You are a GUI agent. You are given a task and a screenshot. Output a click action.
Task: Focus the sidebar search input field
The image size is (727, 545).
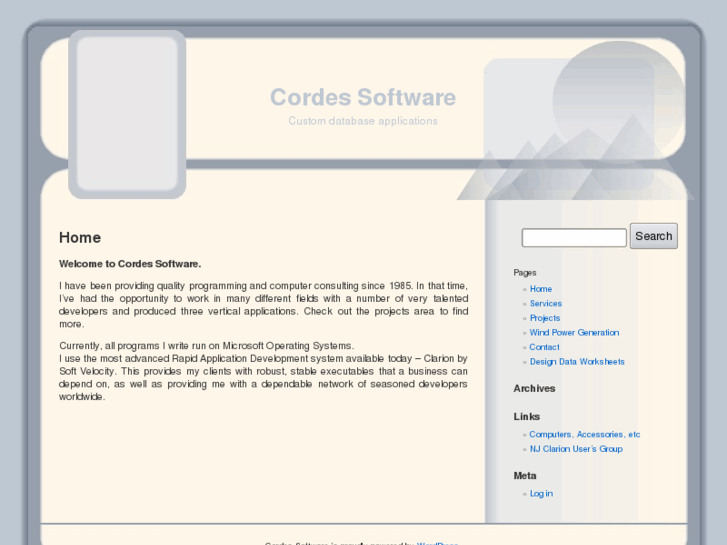(x=574, y=237)
